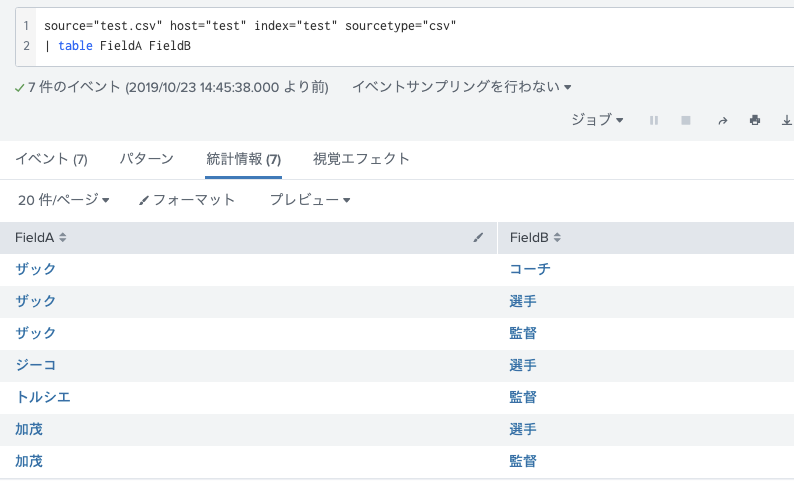Click the コーチ value in FieldB
The width and height of the screenshot is (794, 484).
pyautogui.click(x=530, y=269)
